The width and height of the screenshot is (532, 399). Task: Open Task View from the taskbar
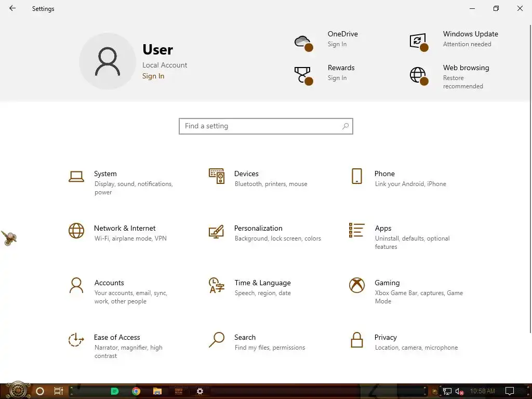(x=59, y=391)
